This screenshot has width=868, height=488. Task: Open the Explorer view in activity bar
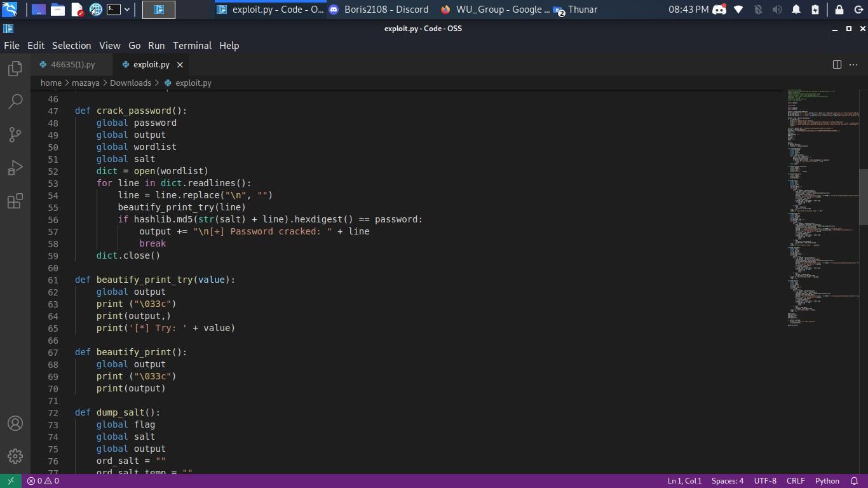click(x=15, y=69)
